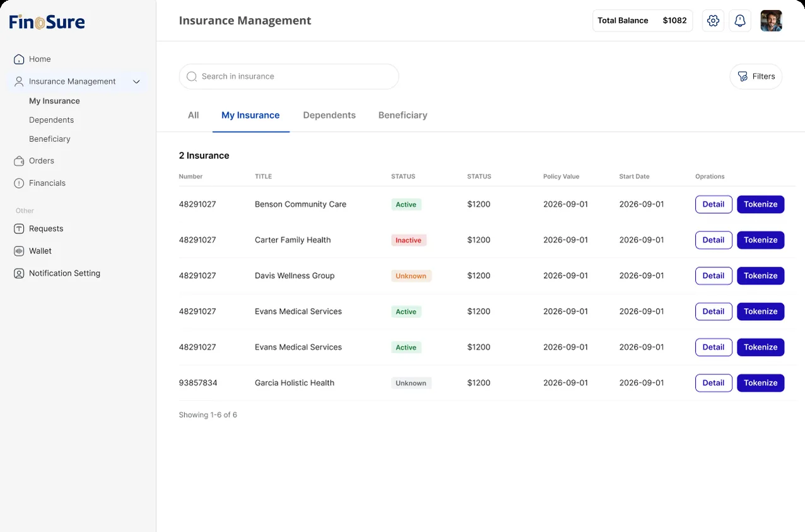Click the gray Unknown badge for Garcia Holistic
This screenshot has height=532, width=805.
point(411,383)
